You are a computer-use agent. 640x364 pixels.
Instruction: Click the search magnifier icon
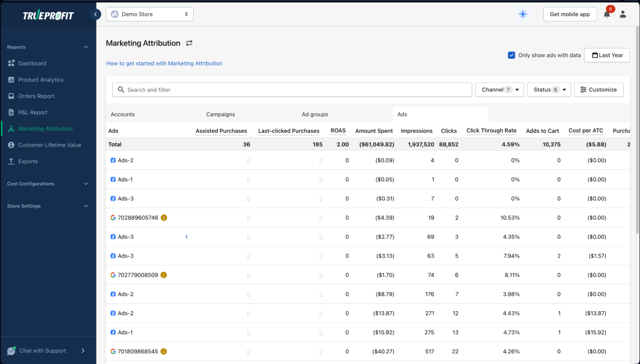[121, 90]
